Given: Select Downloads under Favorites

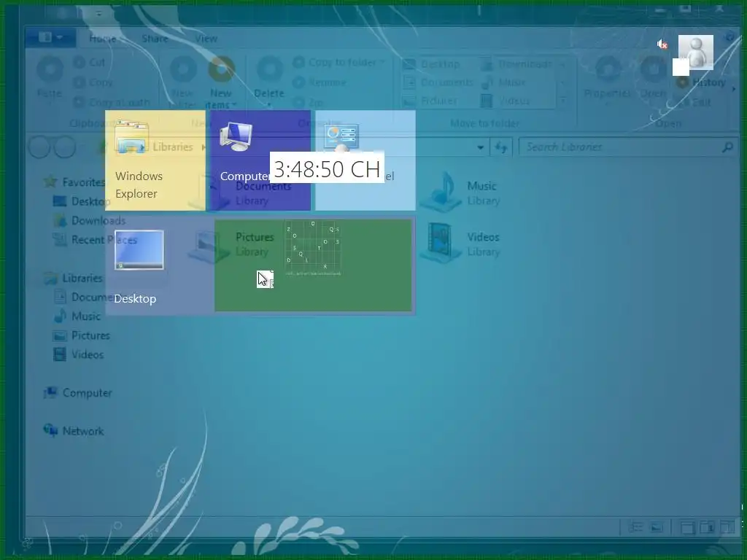Looking at the screenshot, I should [x=90, y=220].
